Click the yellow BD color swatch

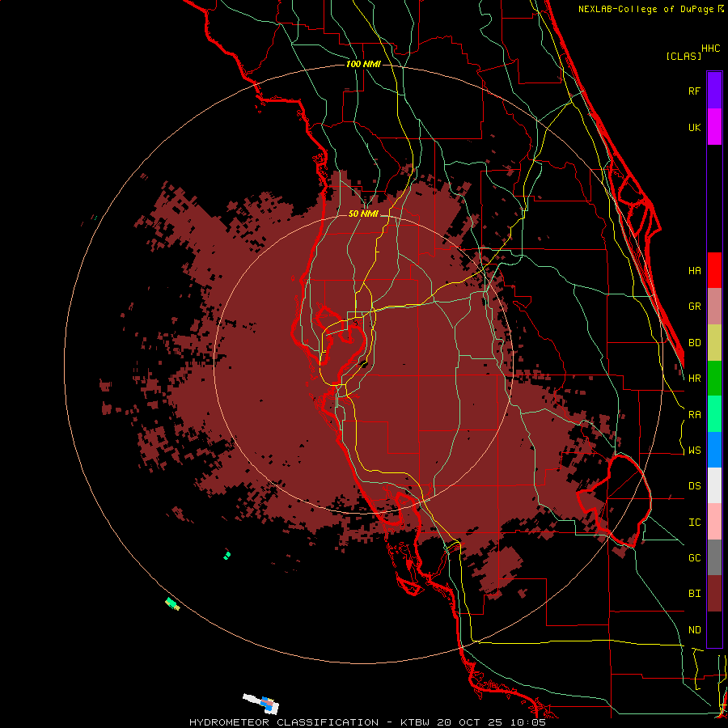(x=714, y=343)
